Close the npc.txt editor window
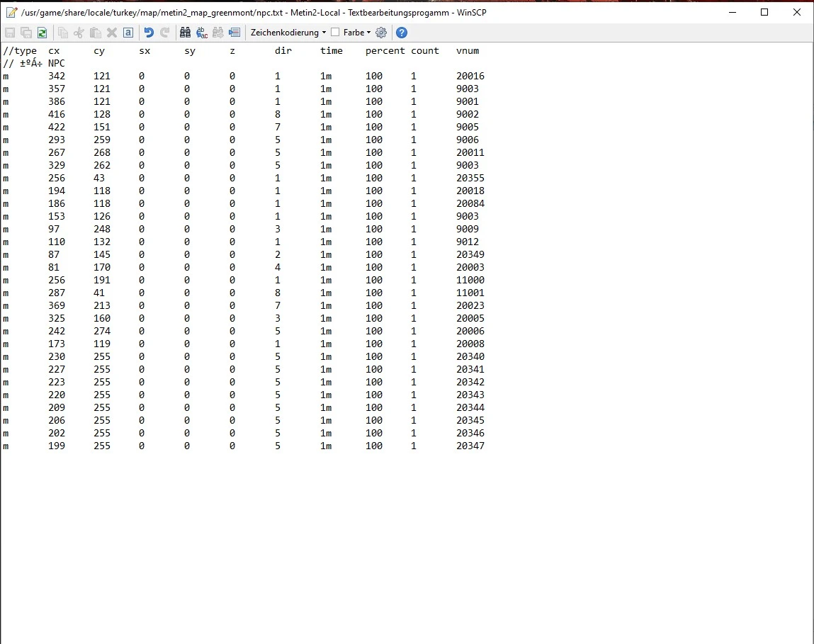The height and width of the screenshot is (644, 814). tap(797, 12)
